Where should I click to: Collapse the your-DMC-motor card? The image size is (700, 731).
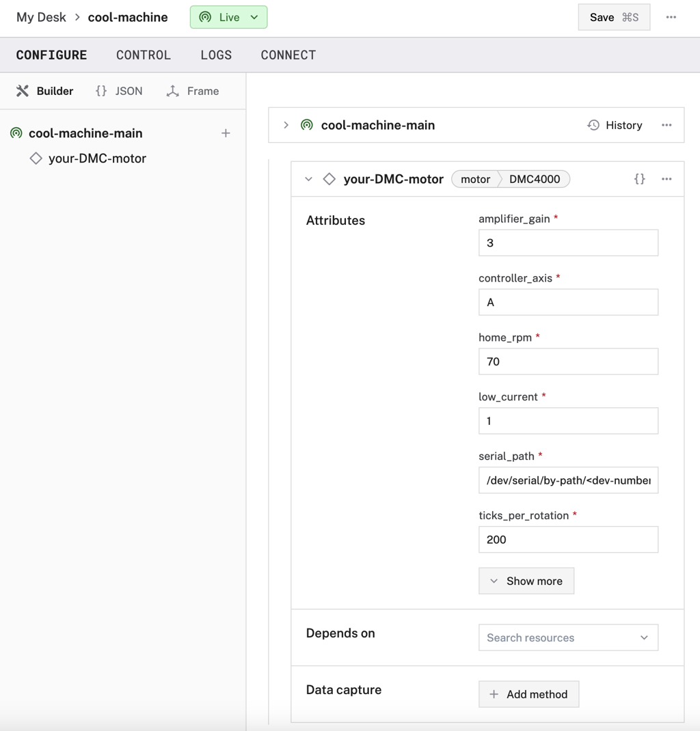point(308,179)
